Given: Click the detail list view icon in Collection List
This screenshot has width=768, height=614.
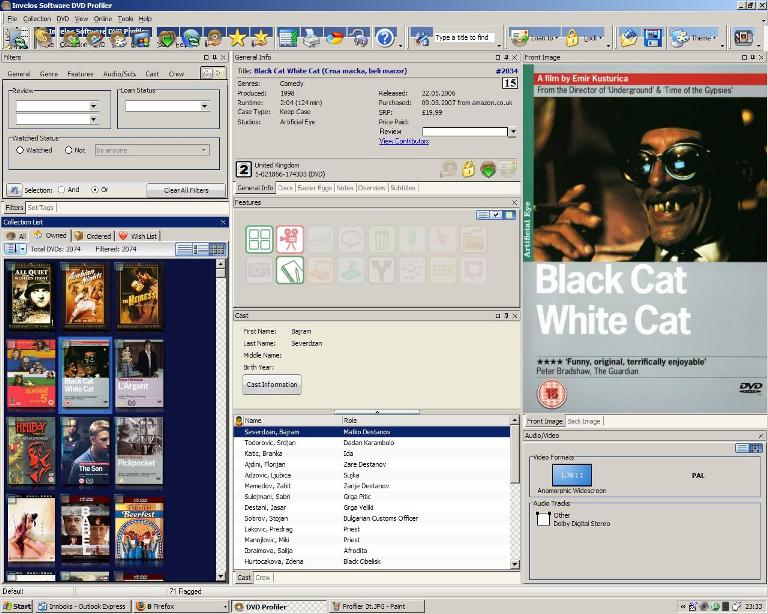Looking at the screenshot, I should point(201,249).
